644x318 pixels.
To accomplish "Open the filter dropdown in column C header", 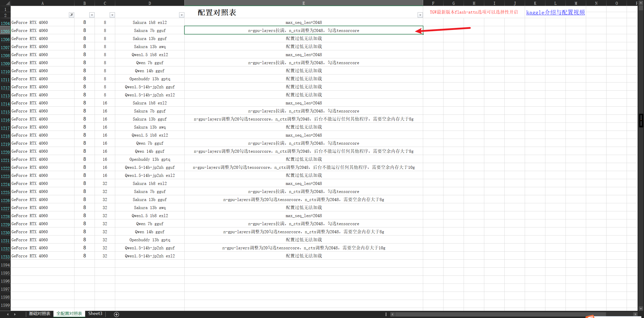I will tap(112, 15).
